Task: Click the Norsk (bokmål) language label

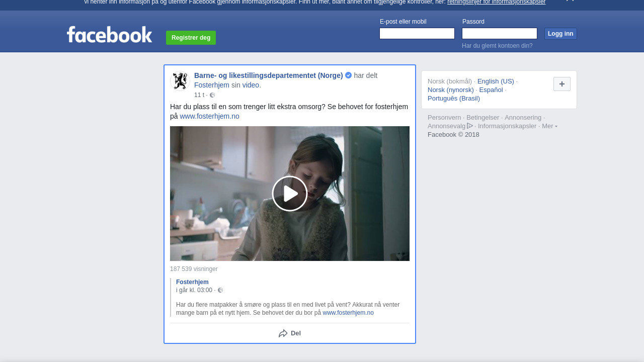Action: click(450, 81)
